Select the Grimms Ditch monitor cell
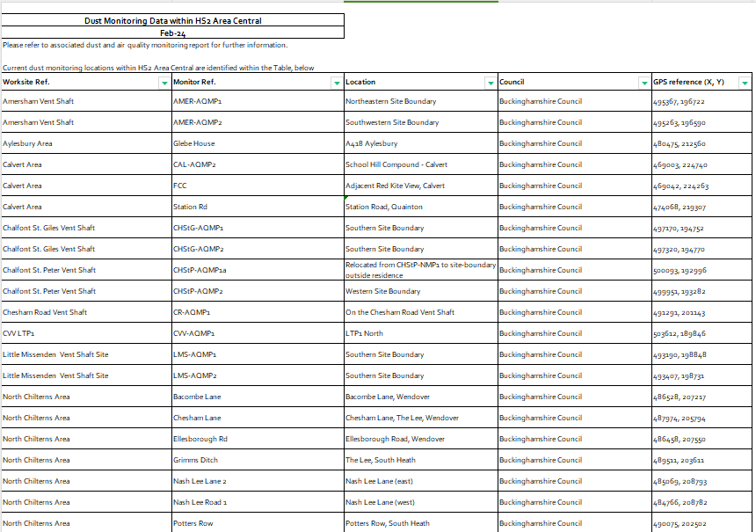Viewport: 756px width, 532px height. click(195, 460)
